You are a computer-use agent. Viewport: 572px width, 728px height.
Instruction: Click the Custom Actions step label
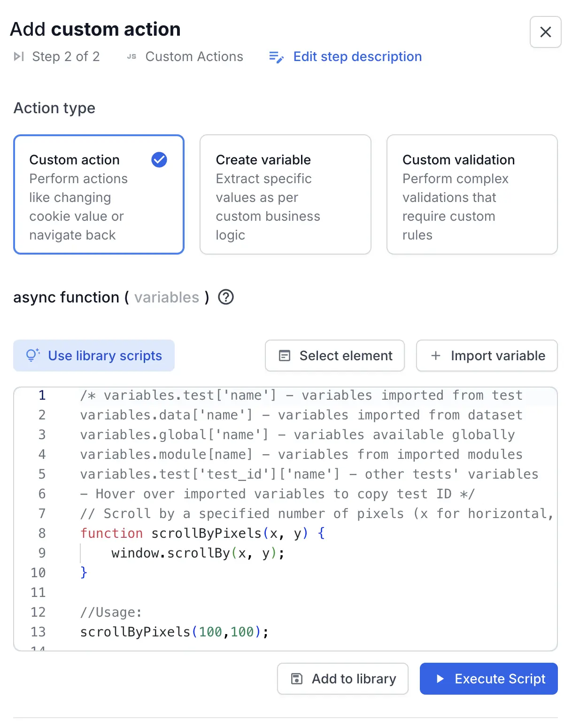(194, 57)
